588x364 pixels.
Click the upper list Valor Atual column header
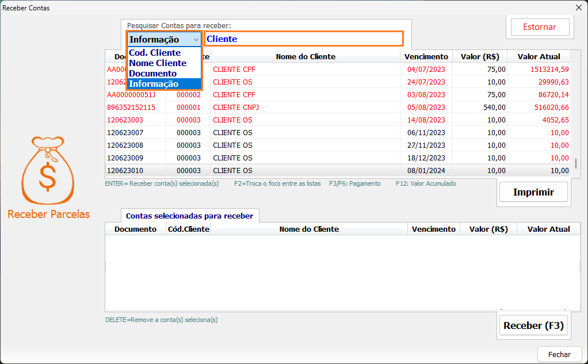pos(539,56)
